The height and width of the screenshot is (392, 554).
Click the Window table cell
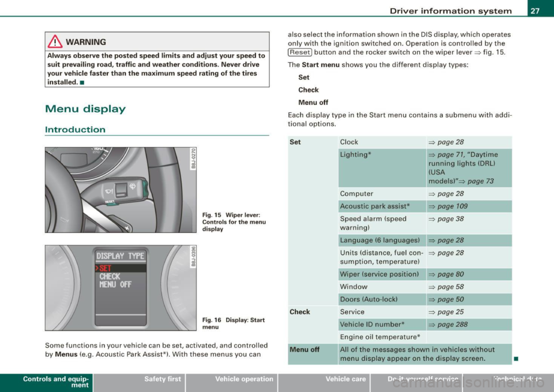[382, 287]
